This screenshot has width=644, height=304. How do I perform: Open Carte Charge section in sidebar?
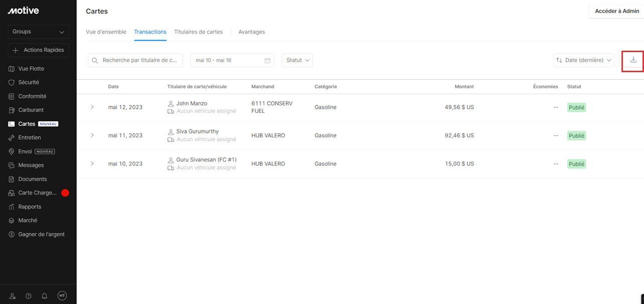click(38, 193)
